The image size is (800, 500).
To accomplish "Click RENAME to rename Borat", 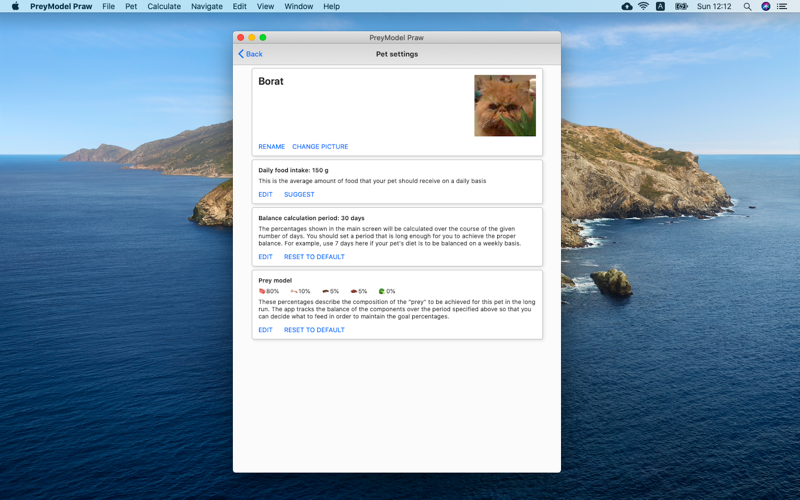I will click(271, 147).
